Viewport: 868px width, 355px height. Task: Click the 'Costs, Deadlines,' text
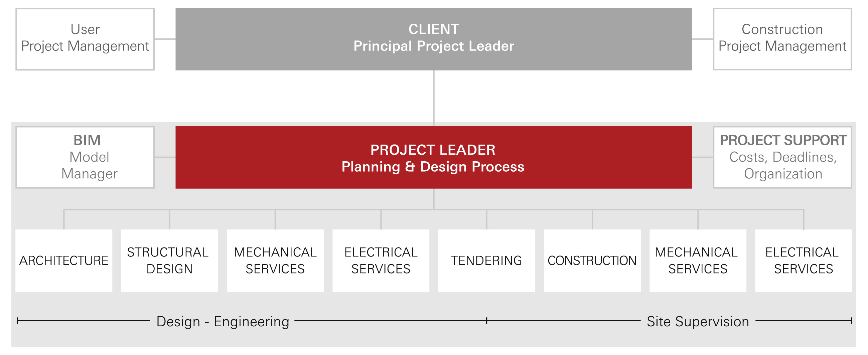point(783,157)
